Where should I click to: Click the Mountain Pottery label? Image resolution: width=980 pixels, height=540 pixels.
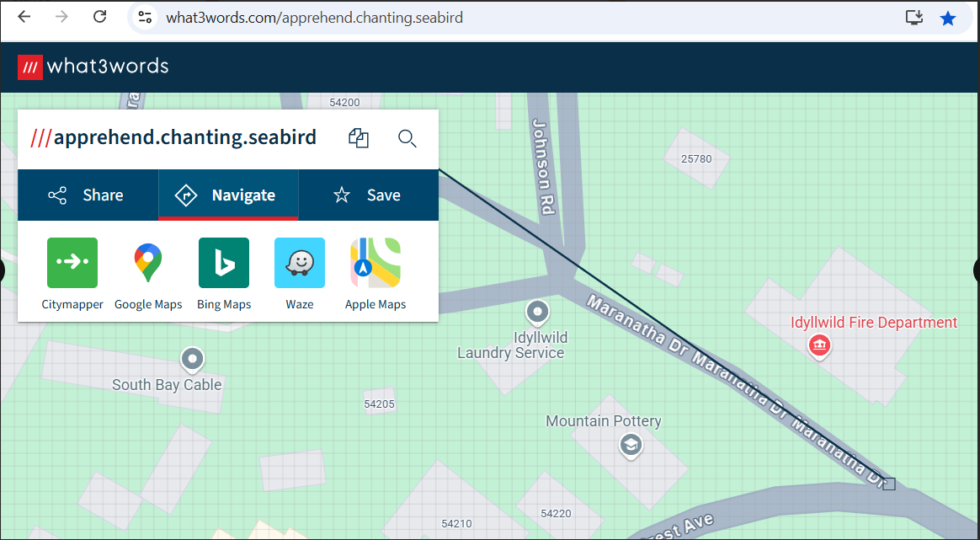(x=603, y=421)
